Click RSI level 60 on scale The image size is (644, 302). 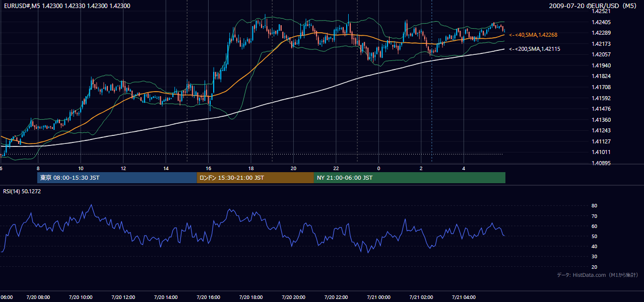point(595,226)
